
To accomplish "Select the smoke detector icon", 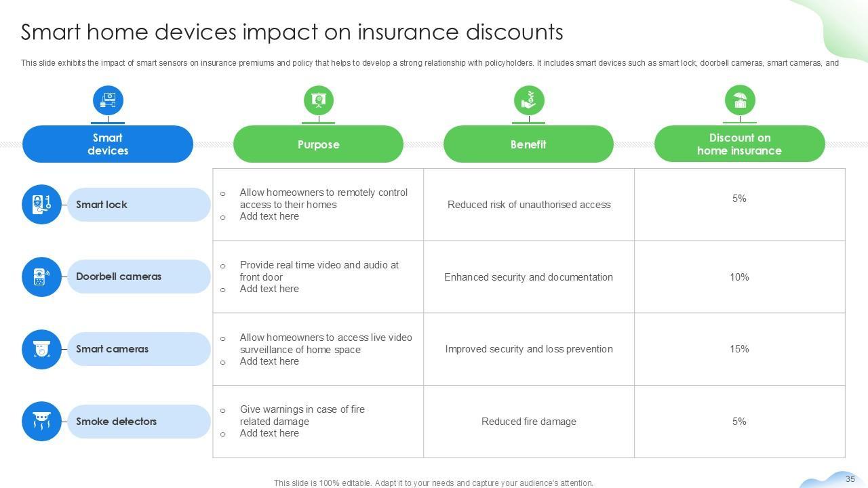I will point(41,421).
